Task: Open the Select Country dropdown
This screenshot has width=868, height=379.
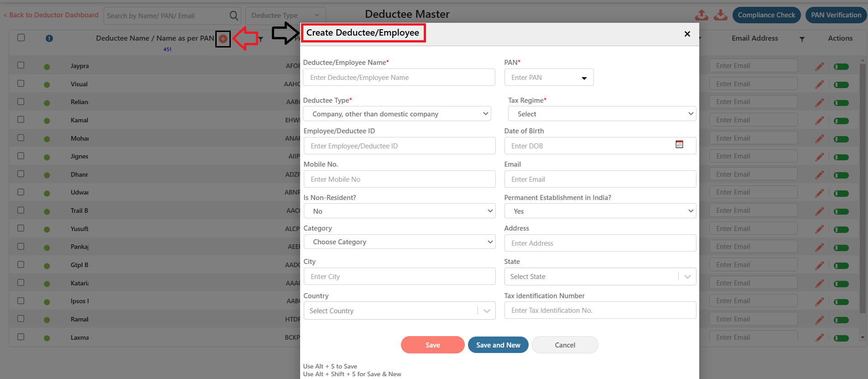Action: 400,311
